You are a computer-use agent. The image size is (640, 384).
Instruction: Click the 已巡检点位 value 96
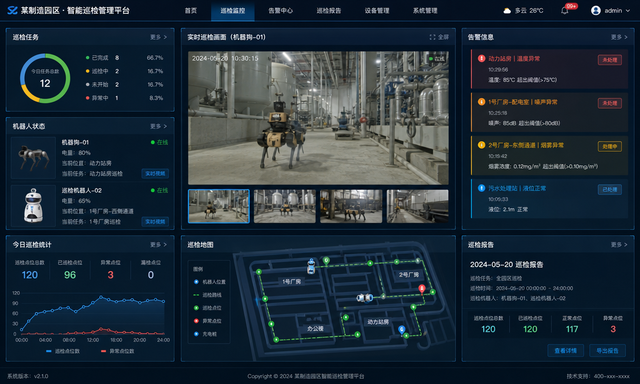tap(70, 275)
